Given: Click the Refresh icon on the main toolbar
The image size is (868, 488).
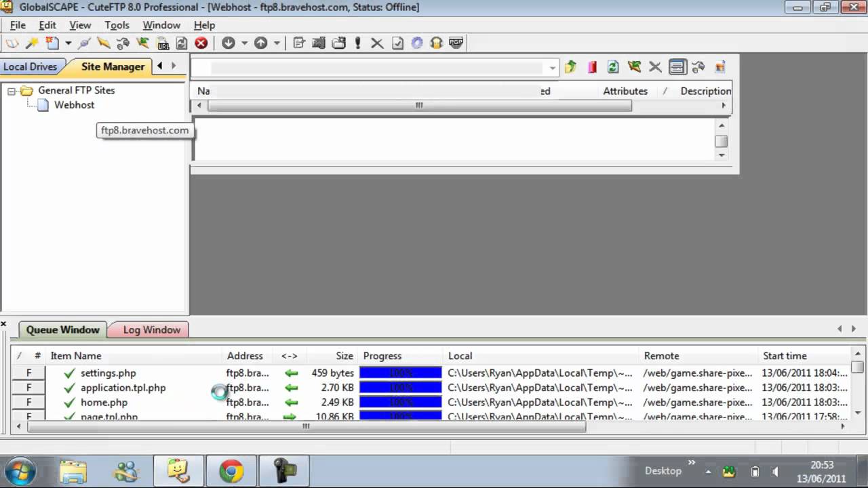Looking at the screenshot, I should click(x=182, y=43).
